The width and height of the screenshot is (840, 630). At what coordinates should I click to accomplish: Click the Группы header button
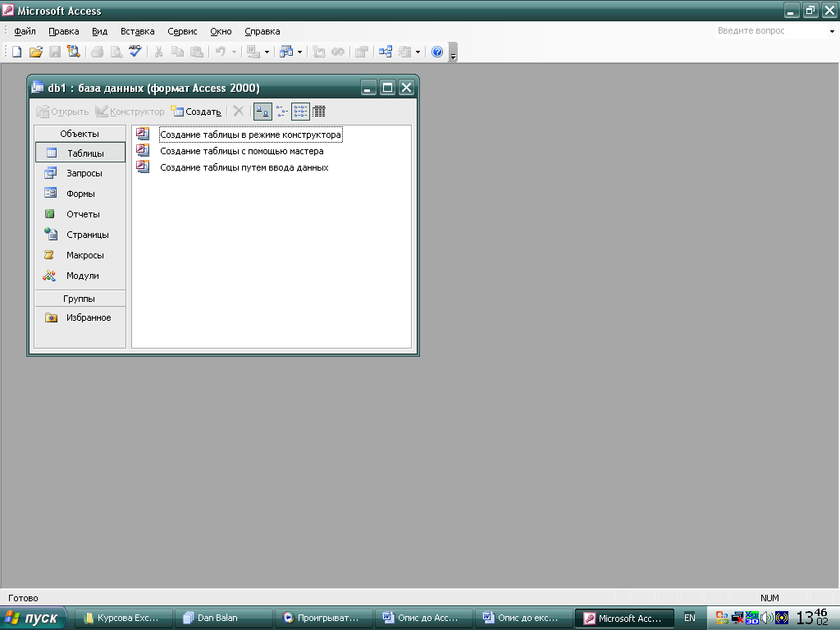[x=80, y=299]
